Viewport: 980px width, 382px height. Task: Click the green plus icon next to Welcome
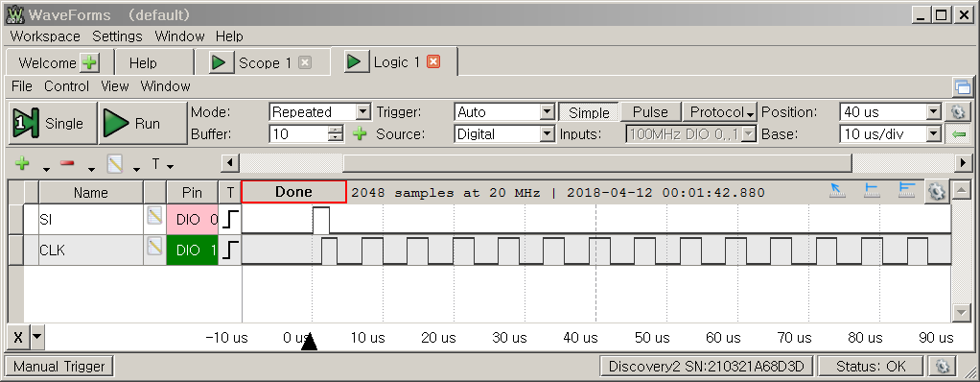point(89,62)
